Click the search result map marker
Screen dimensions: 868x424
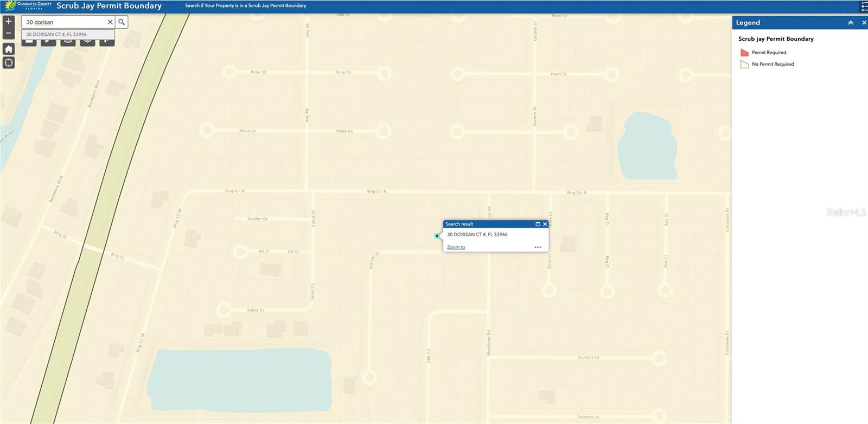pos(437,236)
